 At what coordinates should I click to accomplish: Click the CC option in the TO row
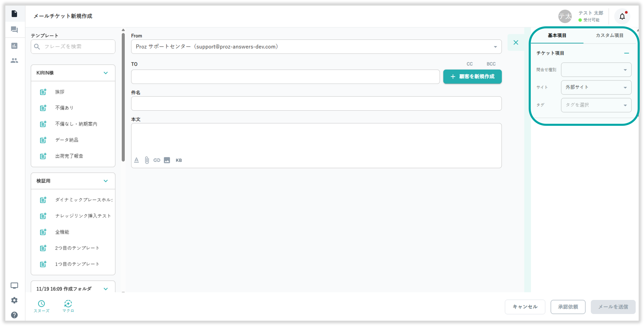point(470,64)
